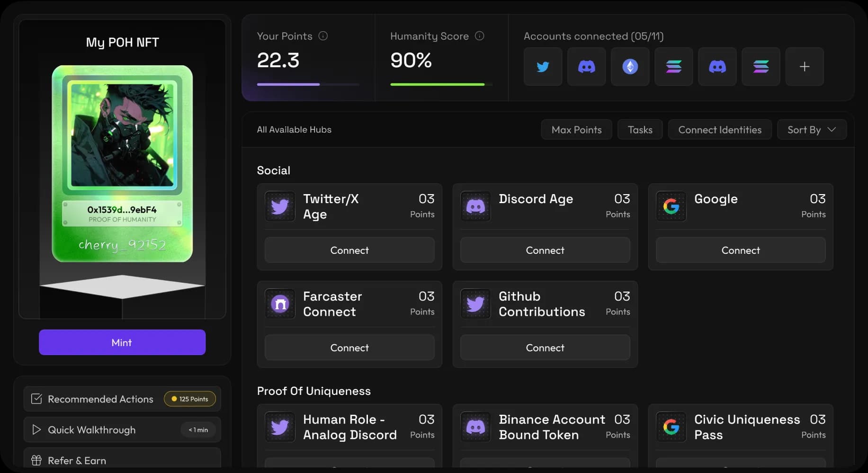The image size is (868, 473).
Task: Click the Ethereum connected account icon
Action: coord(630,67)
